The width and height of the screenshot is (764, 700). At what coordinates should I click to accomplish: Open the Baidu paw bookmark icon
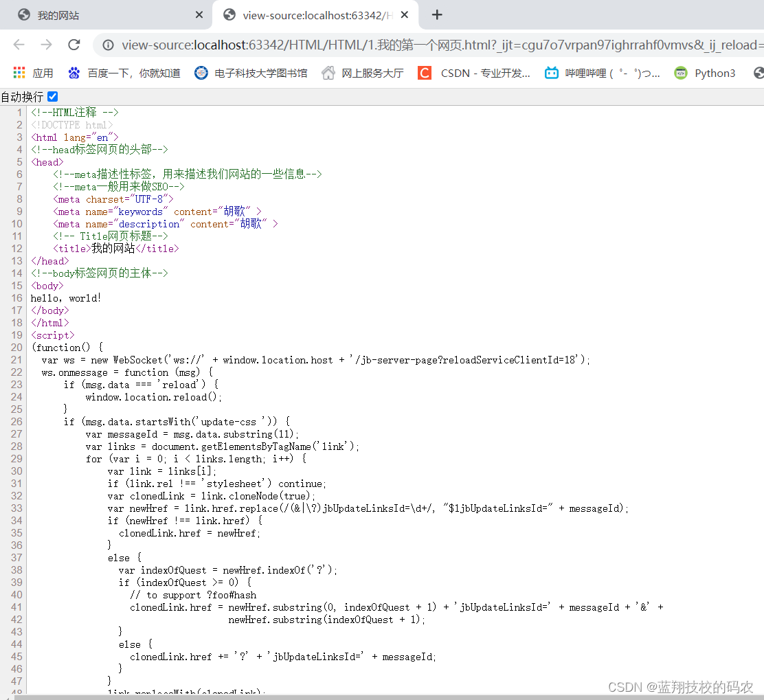[x=74, y=73]
